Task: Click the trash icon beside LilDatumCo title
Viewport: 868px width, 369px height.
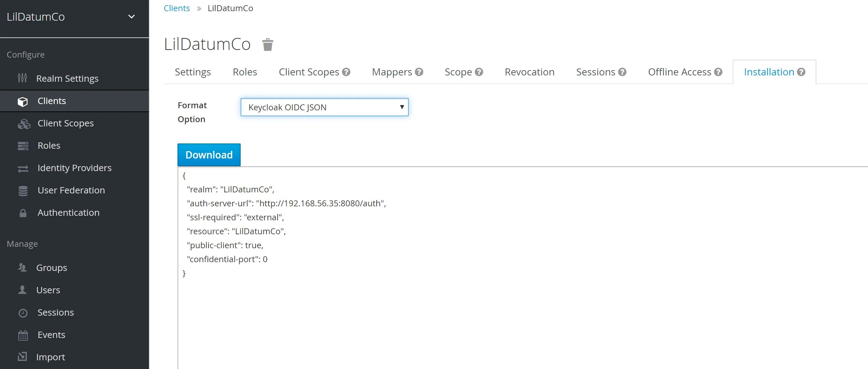Action: (267, 45)
